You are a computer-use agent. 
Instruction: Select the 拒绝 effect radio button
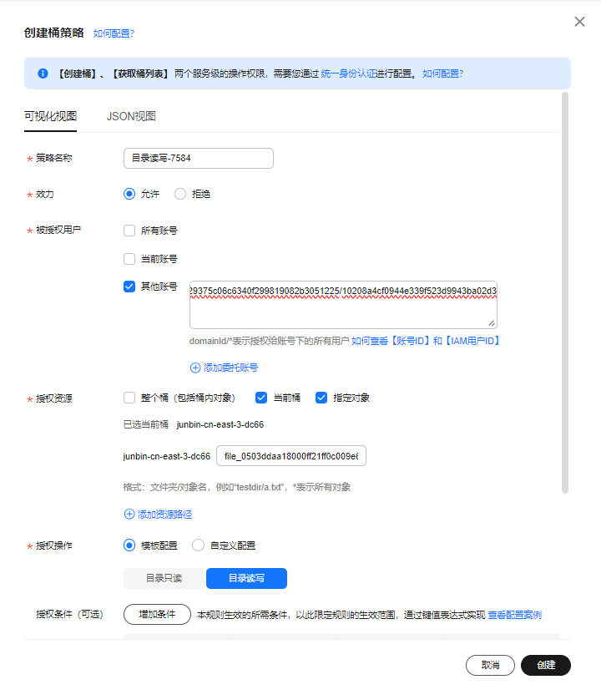[x=180, y=194]
